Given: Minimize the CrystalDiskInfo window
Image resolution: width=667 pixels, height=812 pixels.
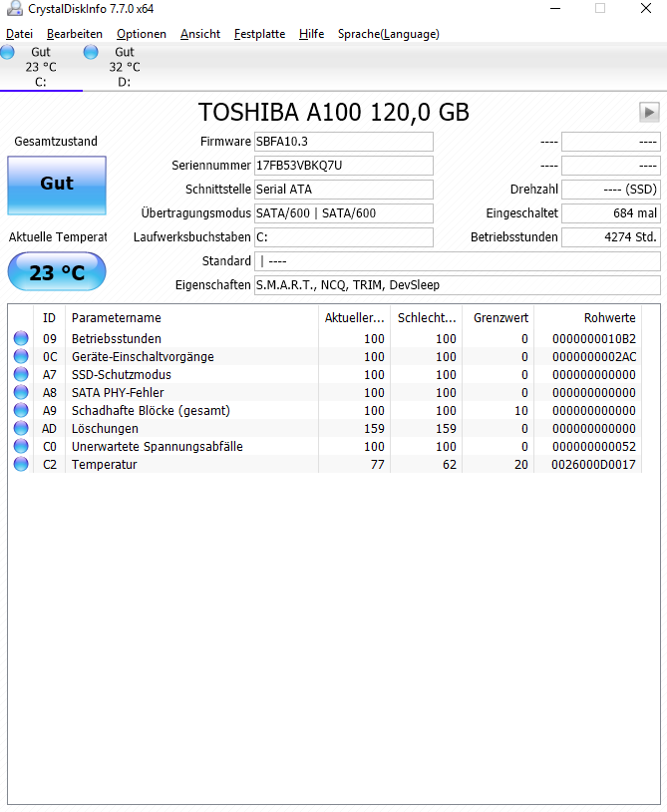Looking at the screenshot, I should [x=555, y=8].
